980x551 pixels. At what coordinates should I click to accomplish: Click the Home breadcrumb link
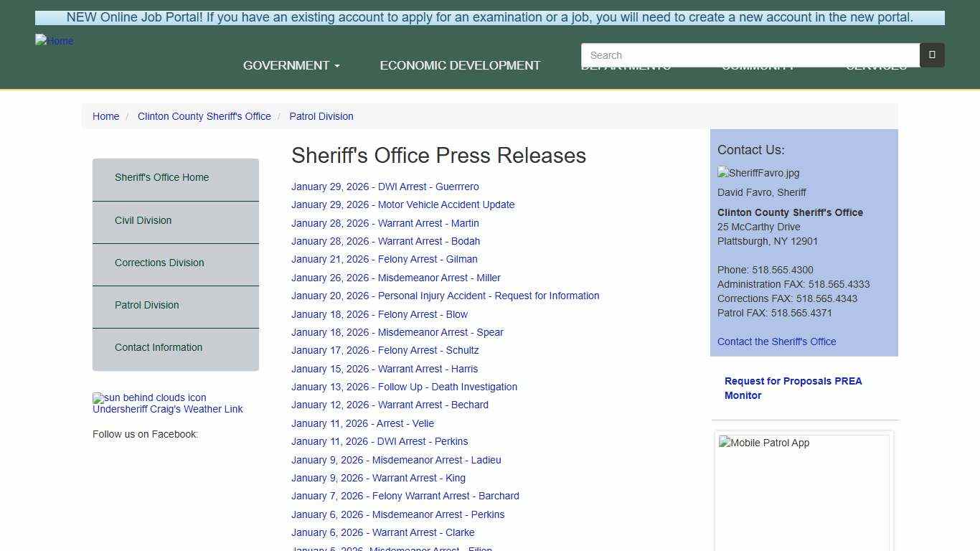coord(105,116)
